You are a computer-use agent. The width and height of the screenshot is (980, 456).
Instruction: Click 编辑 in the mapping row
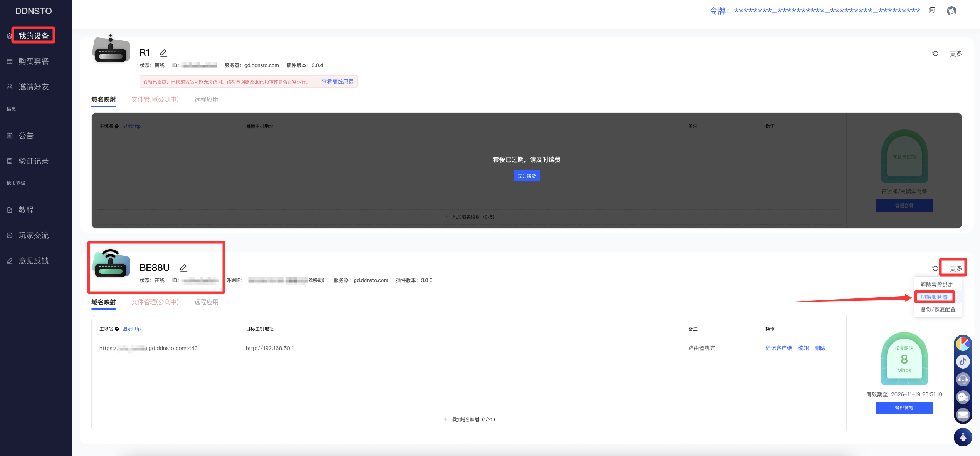[x=803, y=348]
